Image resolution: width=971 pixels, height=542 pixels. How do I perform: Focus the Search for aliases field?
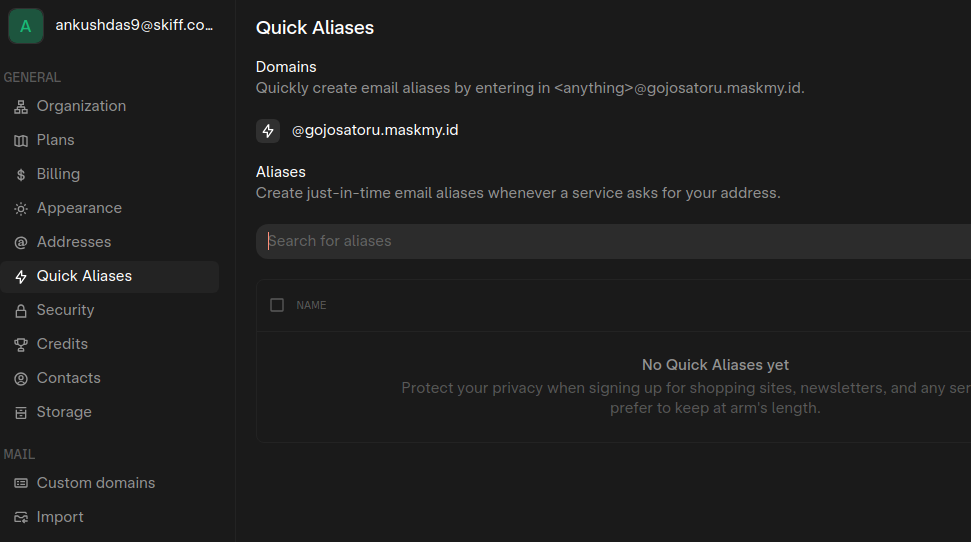tap(600, 241)
